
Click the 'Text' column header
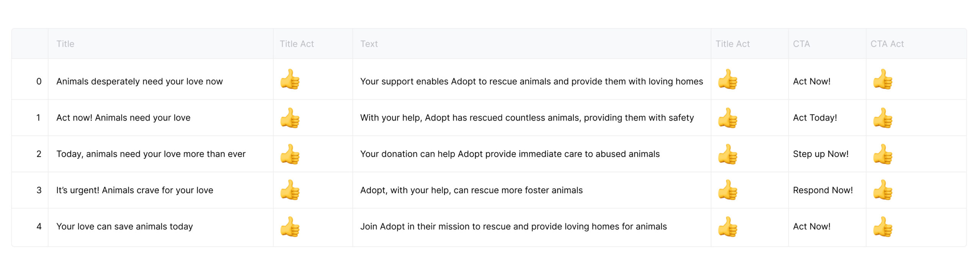pyautogui.click(x=369, y=44)
